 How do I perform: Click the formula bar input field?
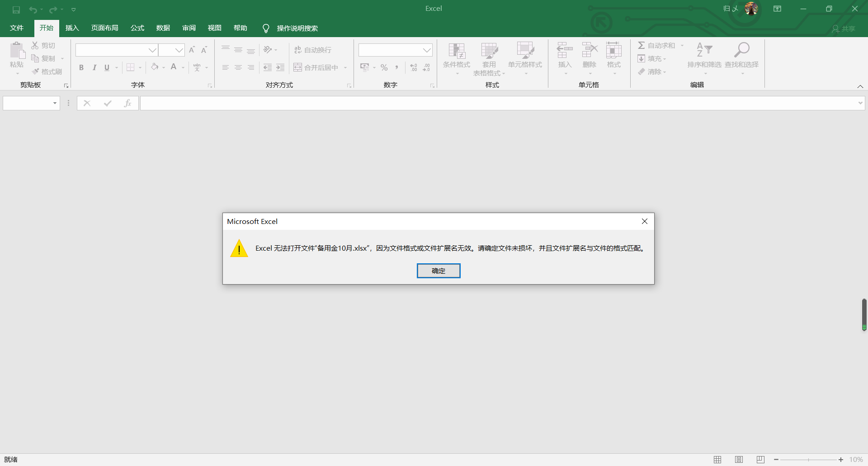point(498,103)
